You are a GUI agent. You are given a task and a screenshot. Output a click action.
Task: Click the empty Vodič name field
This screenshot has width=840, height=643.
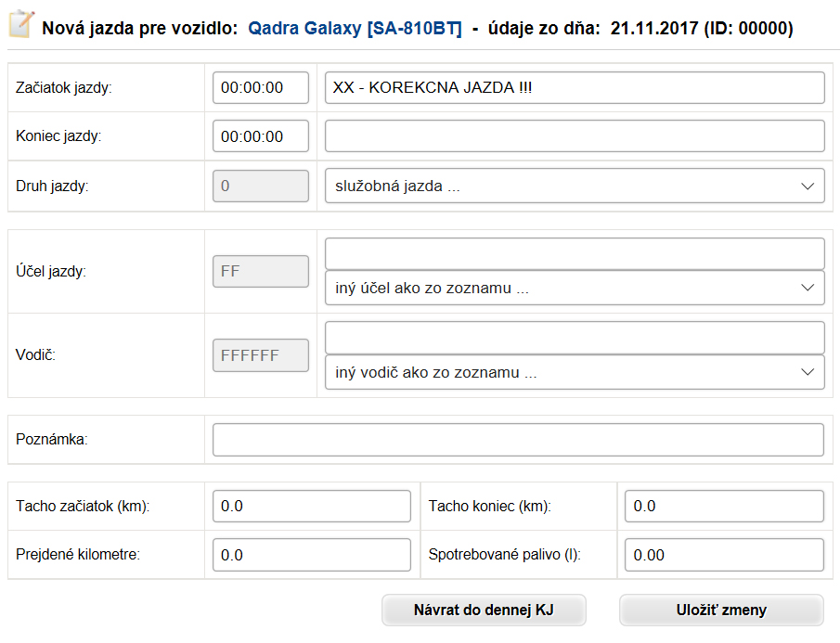coord(575,338)
